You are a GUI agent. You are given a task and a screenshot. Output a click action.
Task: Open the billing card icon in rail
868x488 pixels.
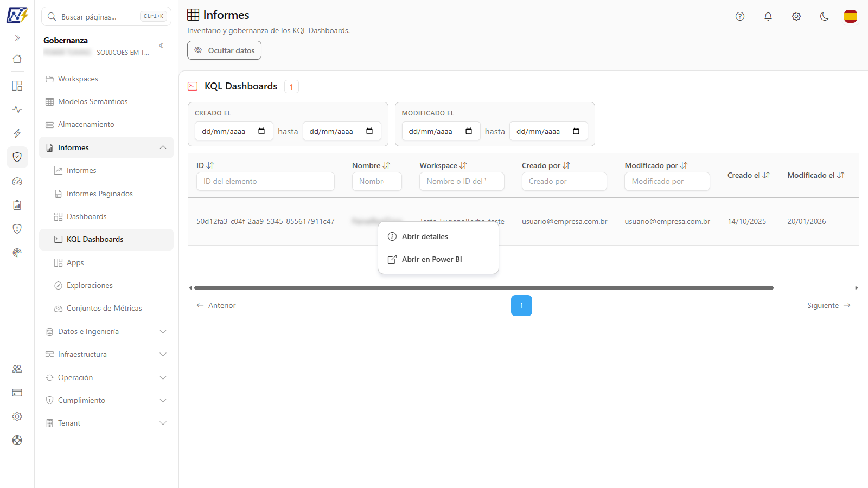click(x=17, y=393)
